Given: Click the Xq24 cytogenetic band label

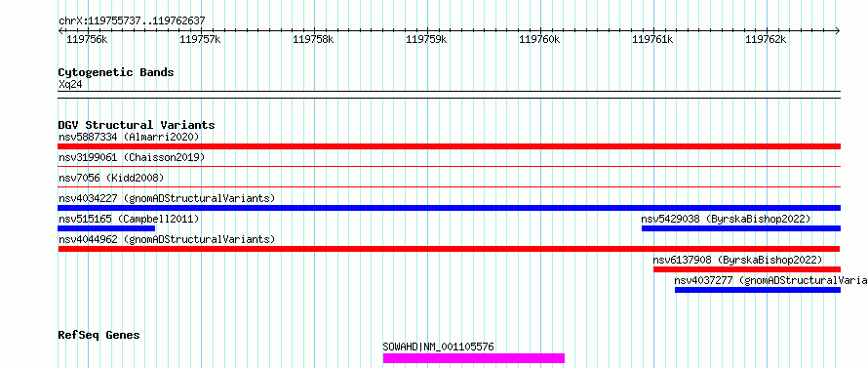Looking at the screenshot, I should [x=70, y=84].
